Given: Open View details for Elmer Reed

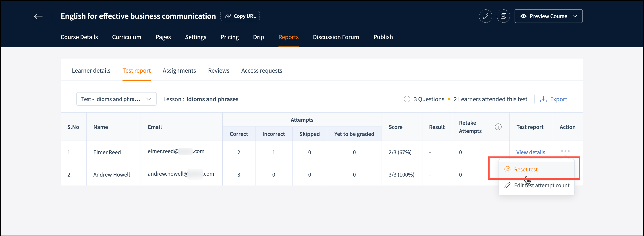Looking at the screenshot, I should click(530, 152).
